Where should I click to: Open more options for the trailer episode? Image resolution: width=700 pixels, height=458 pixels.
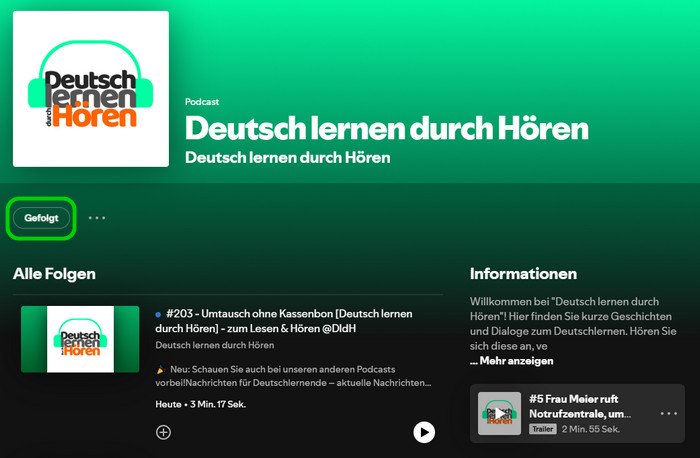(x=669, y=413)
